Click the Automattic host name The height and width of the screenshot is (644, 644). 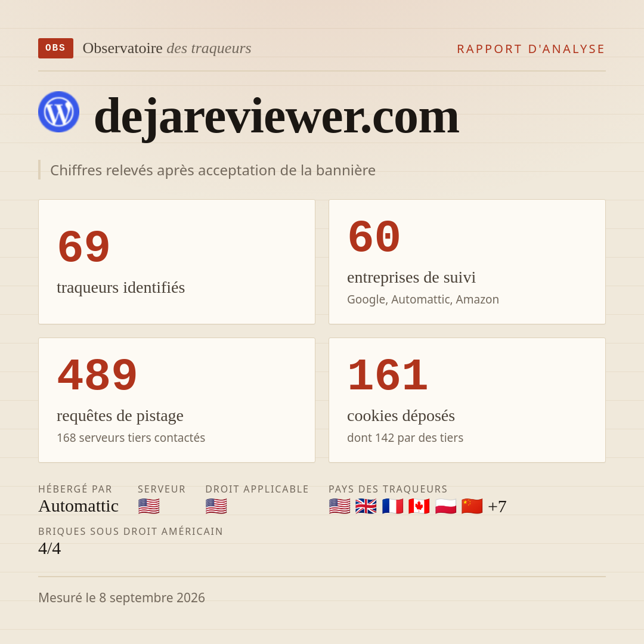[79, 506]
